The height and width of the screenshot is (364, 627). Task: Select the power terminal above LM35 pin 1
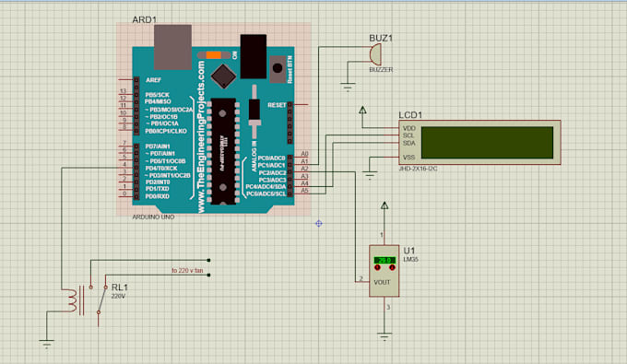tap(384, 205)
